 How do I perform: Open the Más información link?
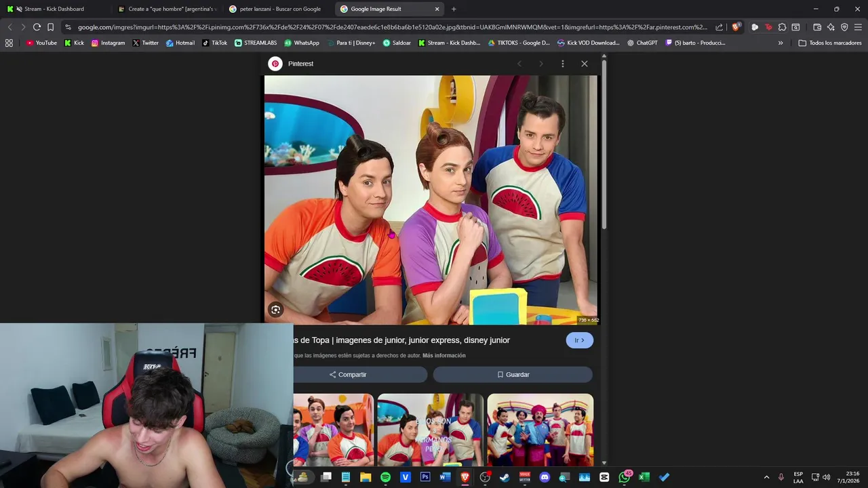coord(444,356)
